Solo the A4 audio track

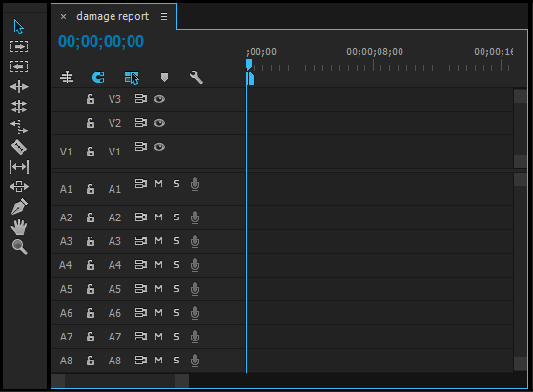(176, 265)
